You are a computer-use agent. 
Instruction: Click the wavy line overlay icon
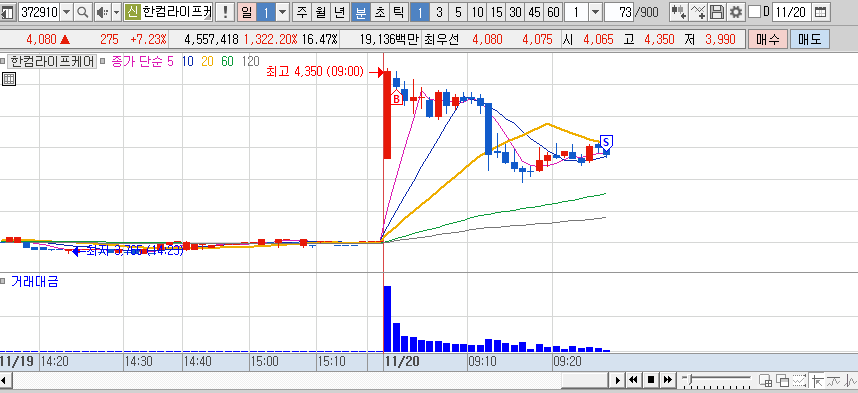[834, 380]
